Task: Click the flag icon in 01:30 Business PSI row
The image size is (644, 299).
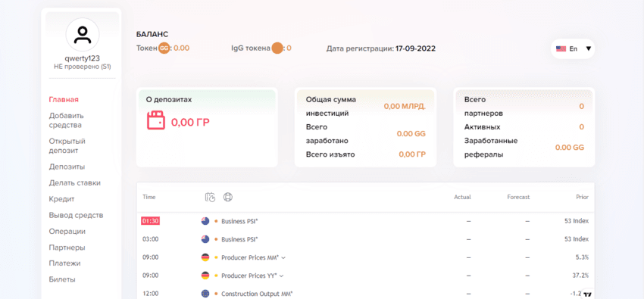Action: pos(205,221)
